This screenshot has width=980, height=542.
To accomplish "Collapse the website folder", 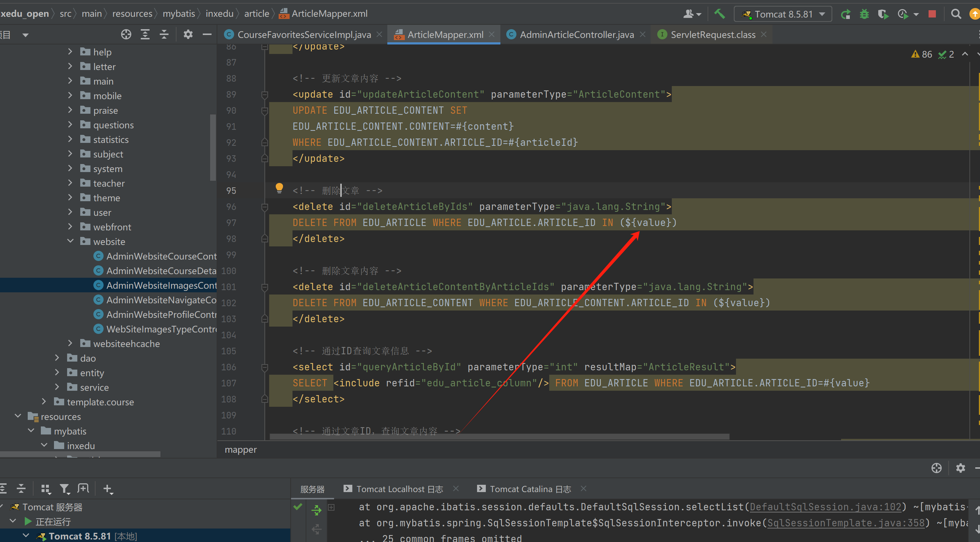I will (70, 241).
